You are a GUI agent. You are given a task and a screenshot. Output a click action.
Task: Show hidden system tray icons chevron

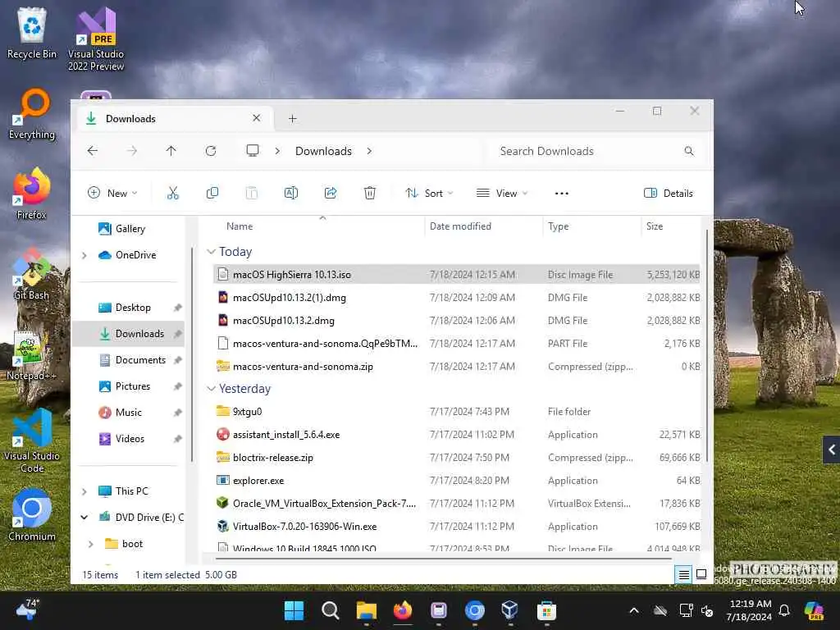[x=634, y=610]
